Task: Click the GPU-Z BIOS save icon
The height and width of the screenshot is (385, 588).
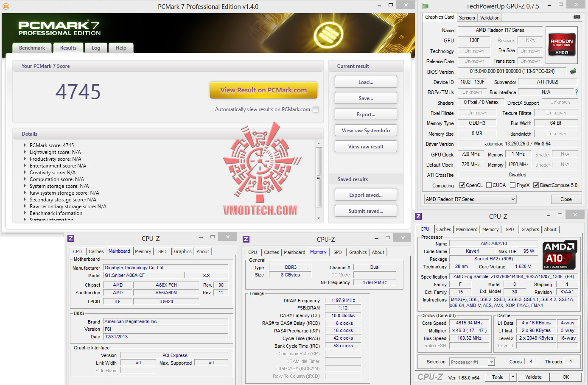Action: click(x=573, y=71)
